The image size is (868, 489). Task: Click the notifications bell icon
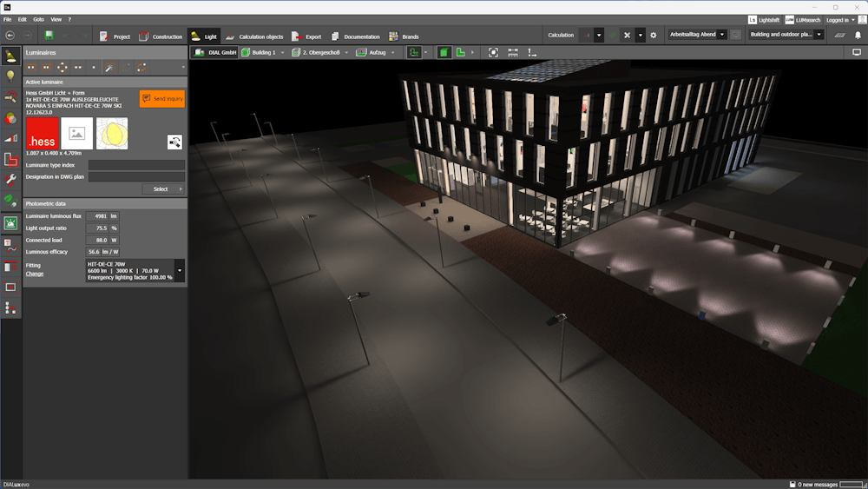858,36
